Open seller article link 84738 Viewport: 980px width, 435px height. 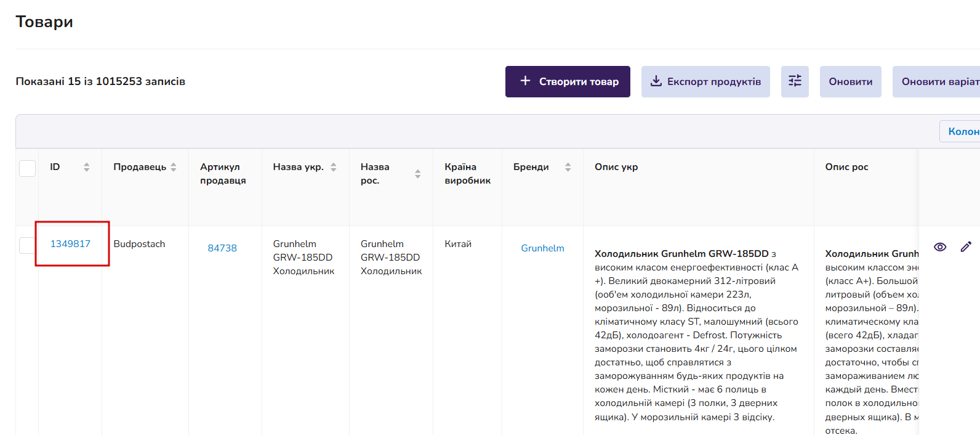(222, 248)
